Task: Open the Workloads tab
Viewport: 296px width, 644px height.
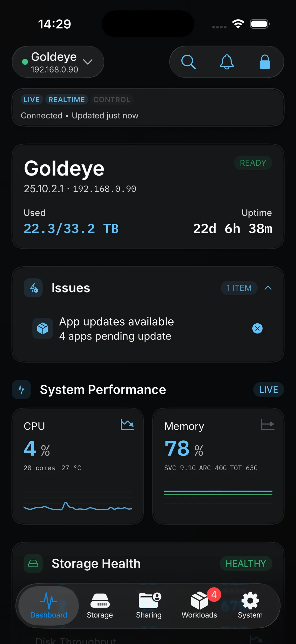Action: (199, 606)
